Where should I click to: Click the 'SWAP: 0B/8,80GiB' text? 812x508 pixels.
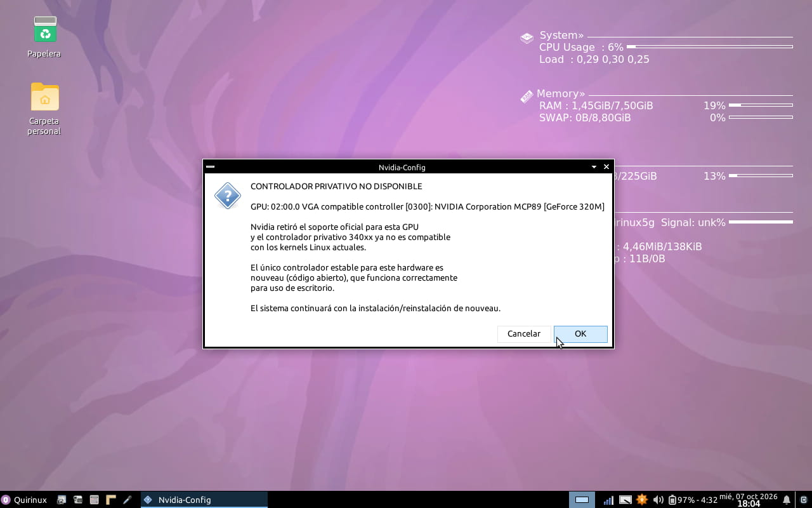point(585,117)
